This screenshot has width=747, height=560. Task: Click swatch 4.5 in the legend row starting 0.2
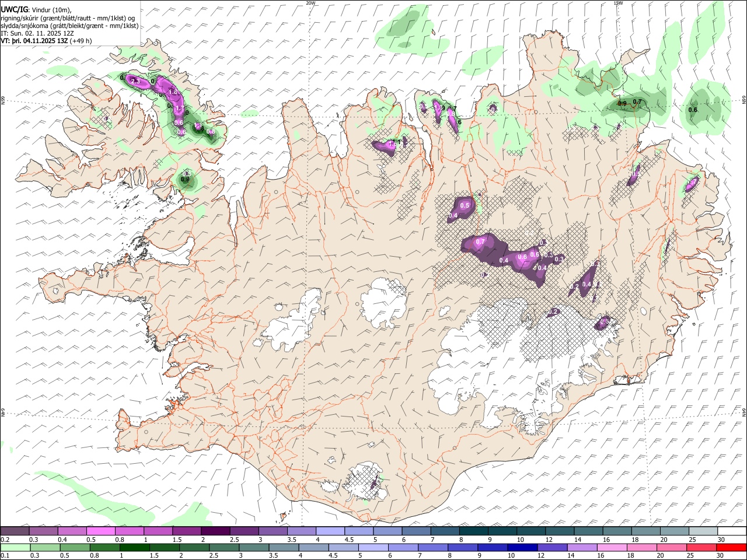point(359,531)
